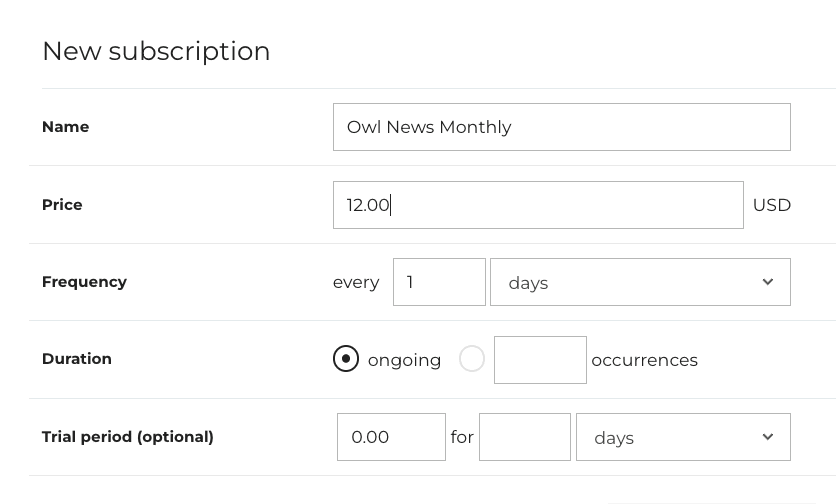Click the trial length field after 'for'
The width and height of the screenshot is (836, 504).
coord(524,437)
